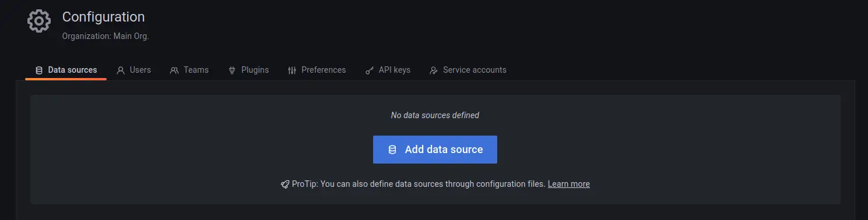
Task: Click the group icon beside Teams
Action: [x=174, y=70]
